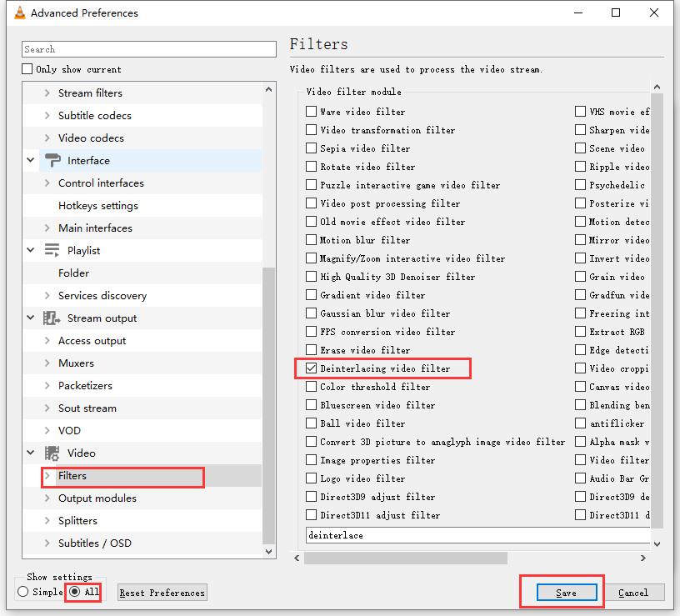
Task: Click the Playlist category list icon
Action: [52, 251]
